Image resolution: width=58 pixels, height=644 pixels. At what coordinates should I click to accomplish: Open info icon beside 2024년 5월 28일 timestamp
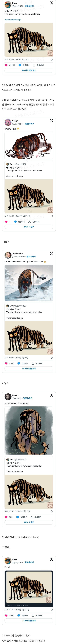tap(52, 60)
